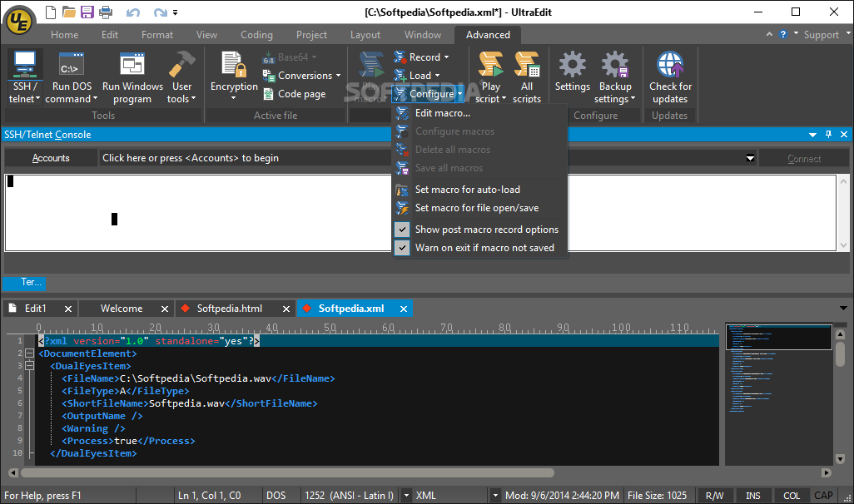The image size is (854, 504).
Task: Click the Accounts button
Action: pyautogui.click(x=51, y=158)
